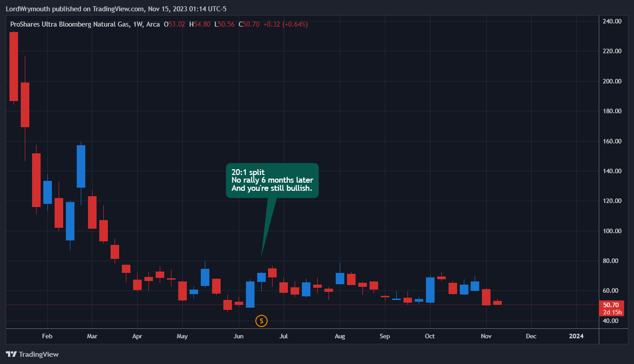Click the May time axis label

click(182, 336)
